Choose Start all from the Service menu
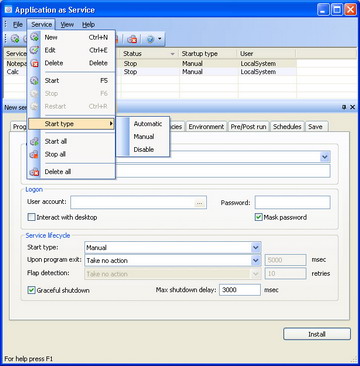This screenshot has height=366, width=360. 71,141
